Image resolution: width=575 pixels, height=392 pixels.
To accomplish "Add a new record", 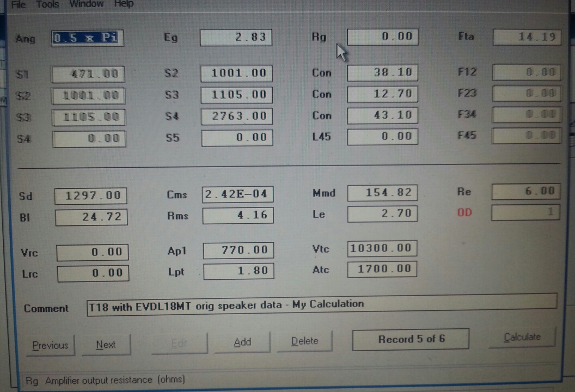I will coord(242,342).
